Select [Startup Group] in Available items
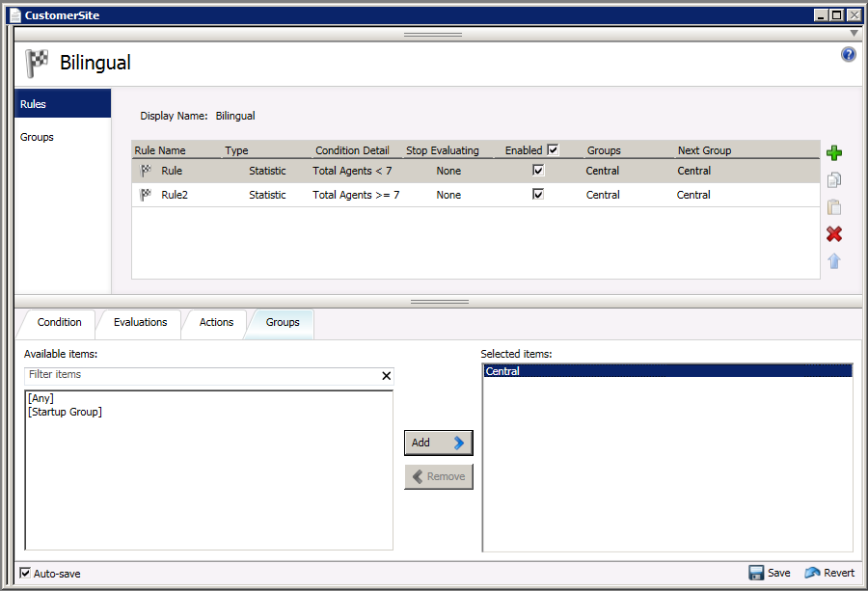The image size is (868, 591). (66, 413)
